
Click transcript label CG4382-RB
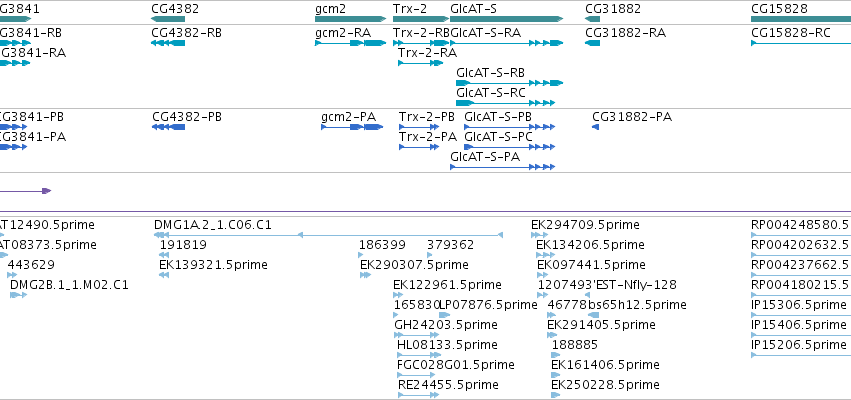pyautogui.click(x=186, y=33)
